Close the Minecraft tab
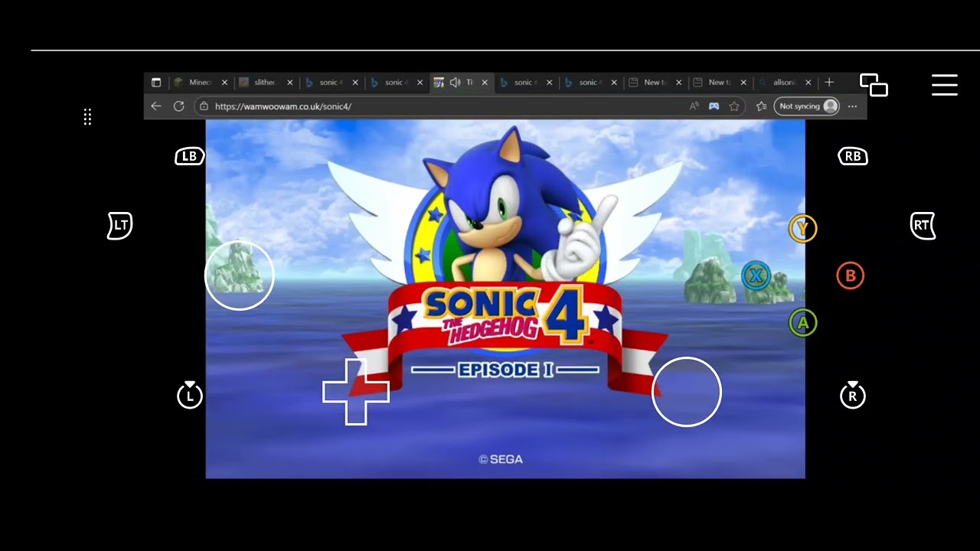This screenshot has height=551, width=980. click(x=224, y=83)
